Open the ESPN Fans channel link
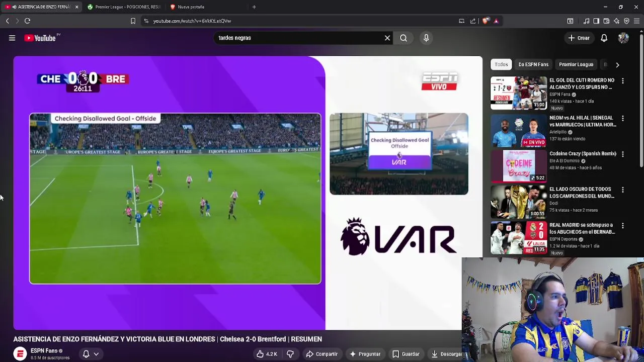This screenshot has width=644, height=362. click(44, 350)
